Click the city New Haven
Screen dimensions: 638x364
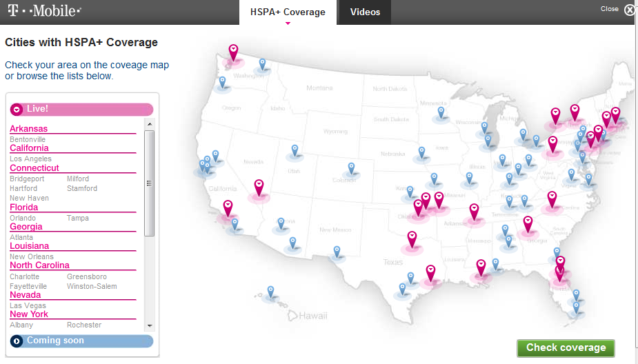29,198
